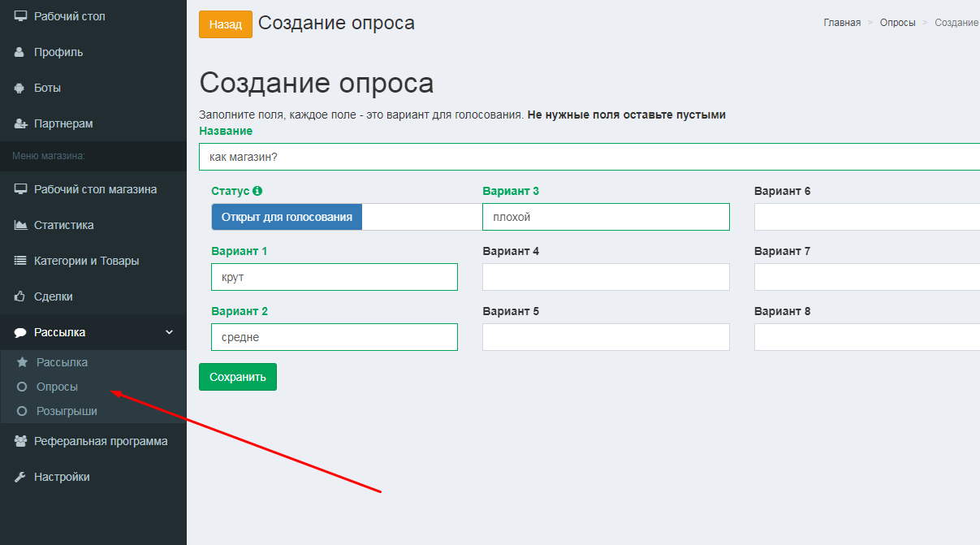980x545 pixels.
Task: Open Опросы submenu item
Action: pos(57,387)
